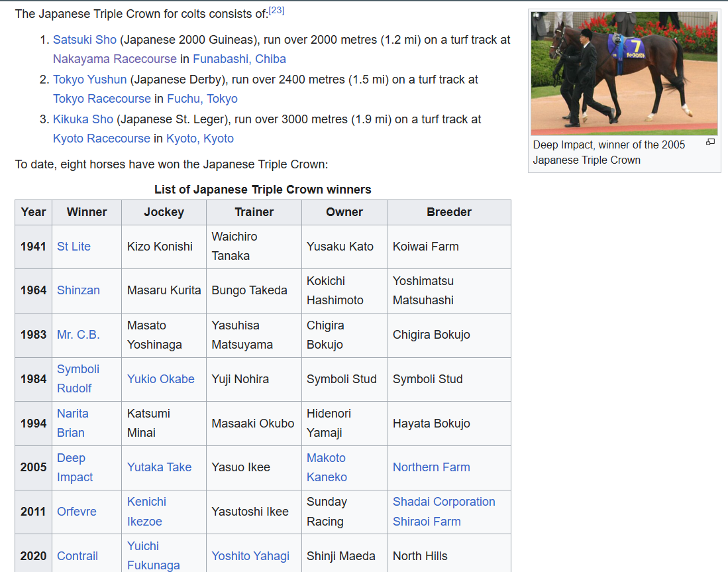Screen dimensions: 728x572
Task: Open the Contrail winner link
Action: click(x=77, y=556)
